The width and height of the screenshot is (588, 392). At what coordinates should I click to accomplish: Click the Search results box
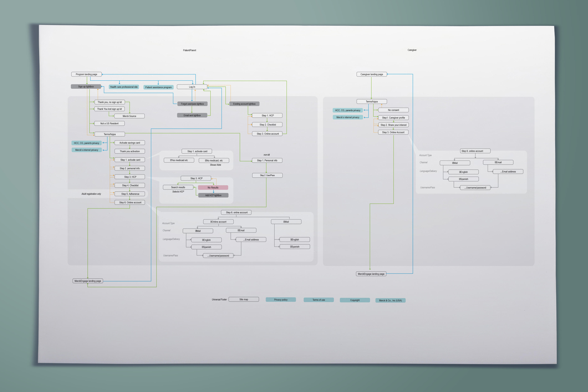point(178,187)
